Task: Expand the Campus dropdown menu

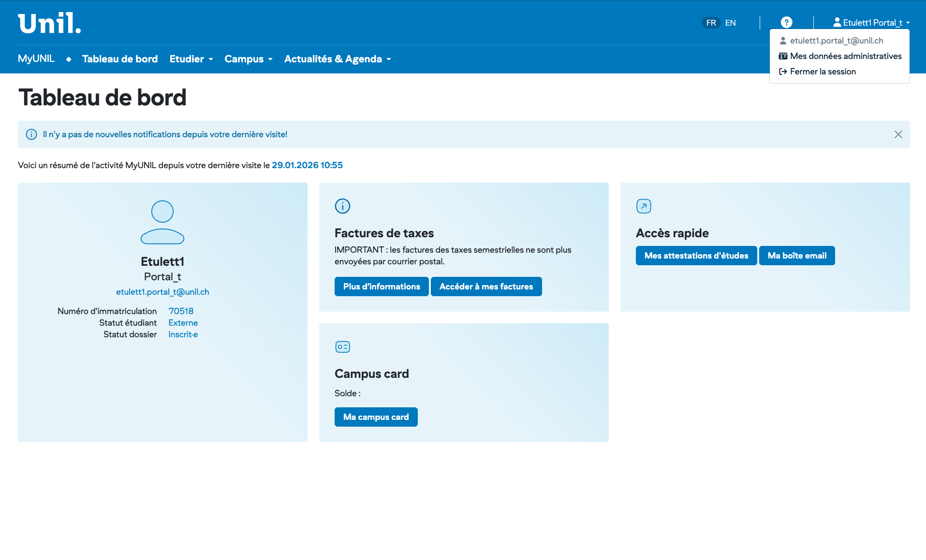Action: pyautogui.click(x=248, y=59)
